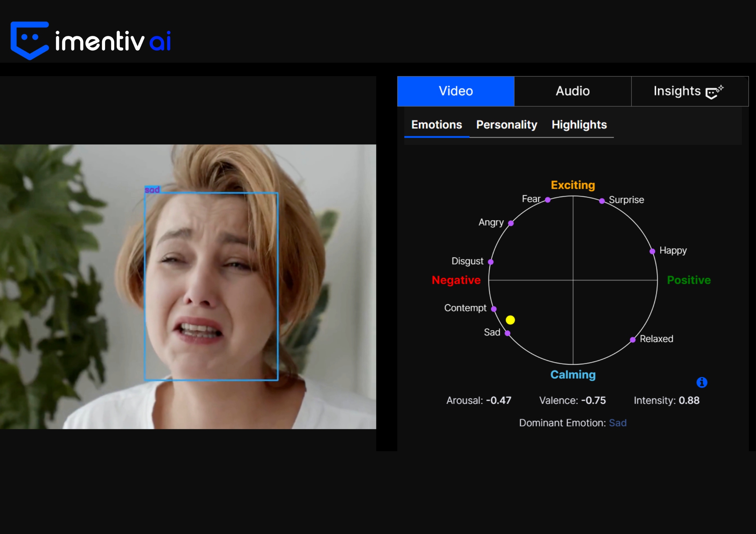This screenshot has width=756, height=534.
Task: Click the Sad dominant emotion link
Action: coord(618,423)
